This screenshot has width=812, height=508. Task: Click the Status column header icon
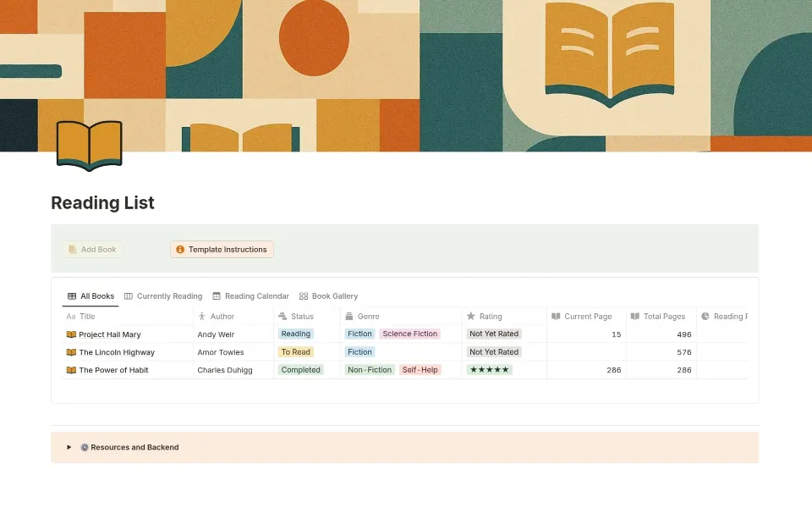[283, 316]
